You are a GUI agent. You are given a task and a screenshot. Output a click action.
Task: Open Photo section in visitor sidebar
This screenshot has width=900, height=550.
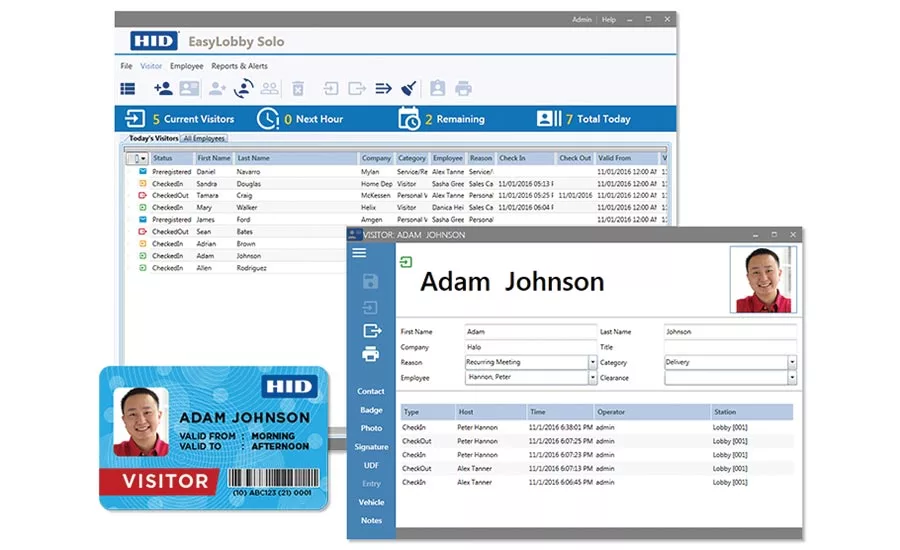(371, 428)
